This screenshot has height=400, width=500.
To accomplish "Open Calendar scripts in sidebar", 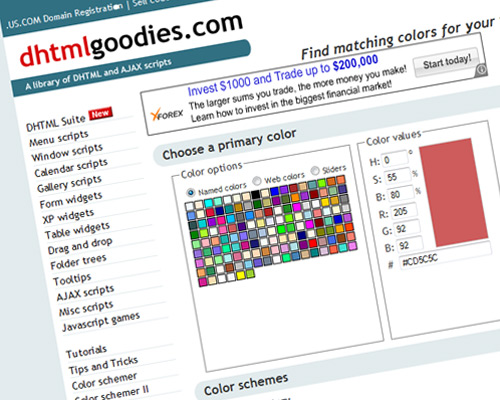I will tap(71, 168).
